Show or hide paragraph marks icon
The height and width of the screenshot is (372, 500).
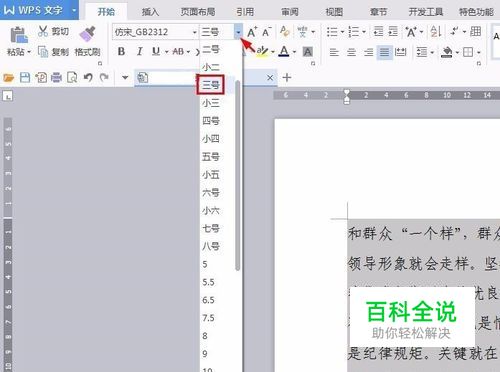coord(454,31)
